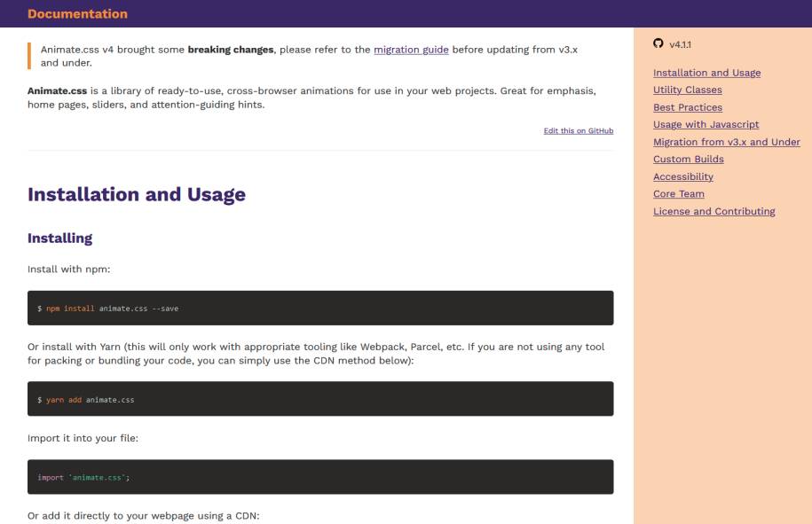Click the Installation and Usage heading
The image size is (812, 524).
point(137,194)
